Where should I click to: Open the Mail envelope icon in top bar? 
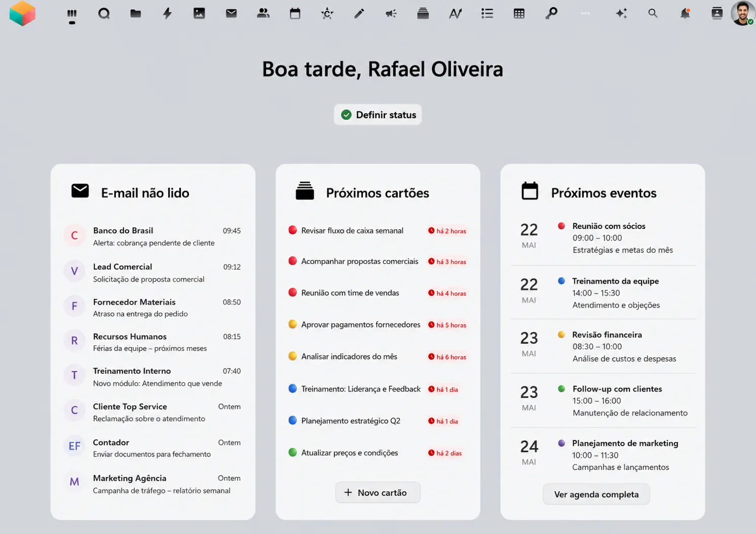pyautogui.click(x=231, y=14)
